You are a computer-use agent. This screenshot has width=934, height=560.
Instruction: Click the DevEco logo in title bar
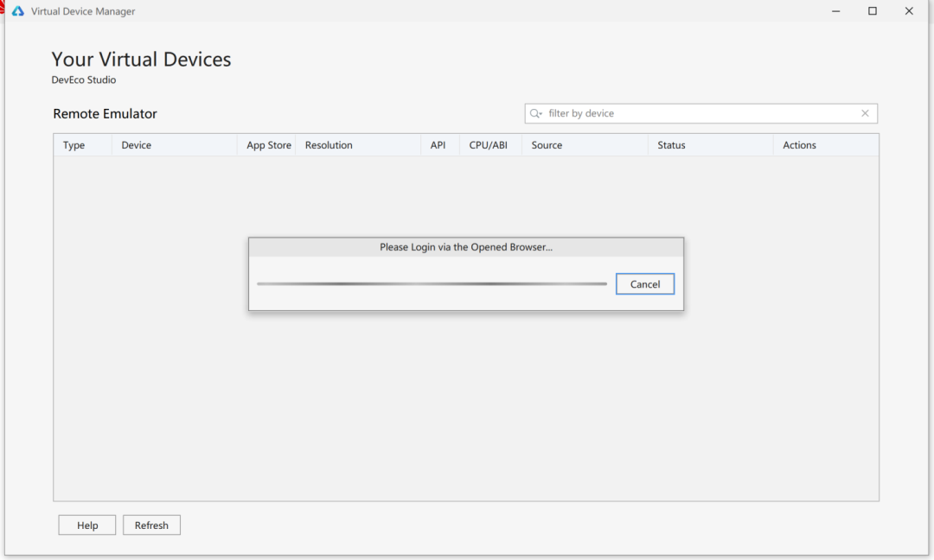click(x=17, y=11)
